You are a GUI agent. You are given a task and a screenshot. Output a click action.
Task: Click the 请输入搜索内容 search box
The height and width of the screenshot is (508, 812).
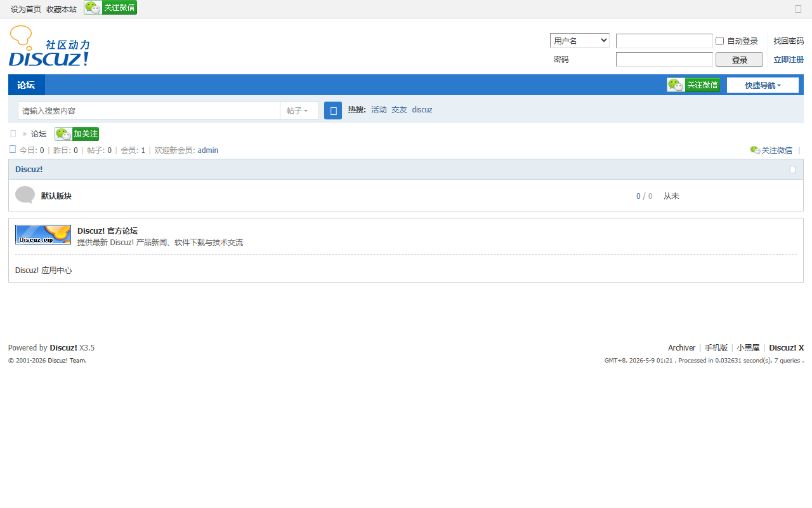[149, 110]
